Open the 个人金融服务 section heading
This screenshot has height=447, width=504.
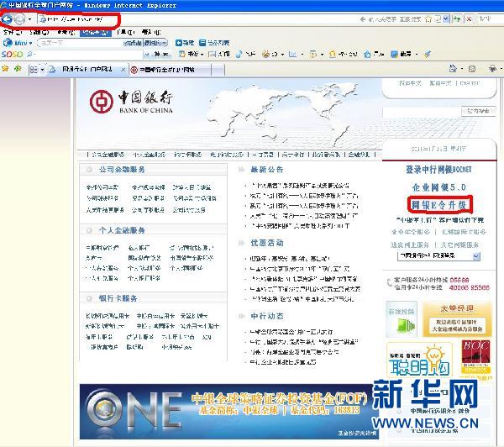coord(122,230)
